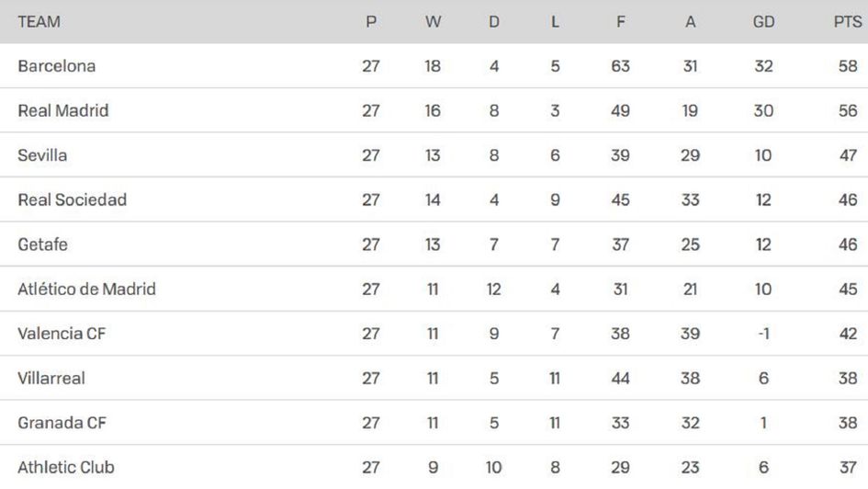Select Sevilla in the standings
Viewport: 868px width, 489px height.
42,155
